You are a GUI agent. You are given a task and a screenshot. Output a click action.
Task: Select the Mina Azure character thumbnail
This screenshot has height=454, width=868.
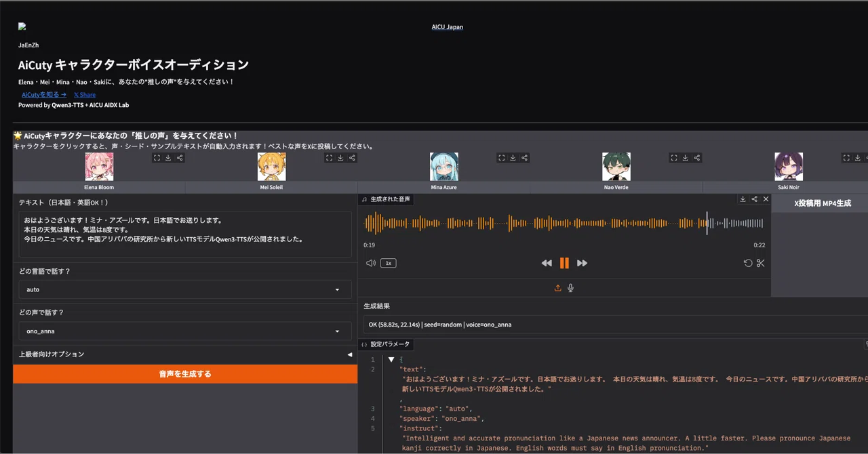pos(444,166)
